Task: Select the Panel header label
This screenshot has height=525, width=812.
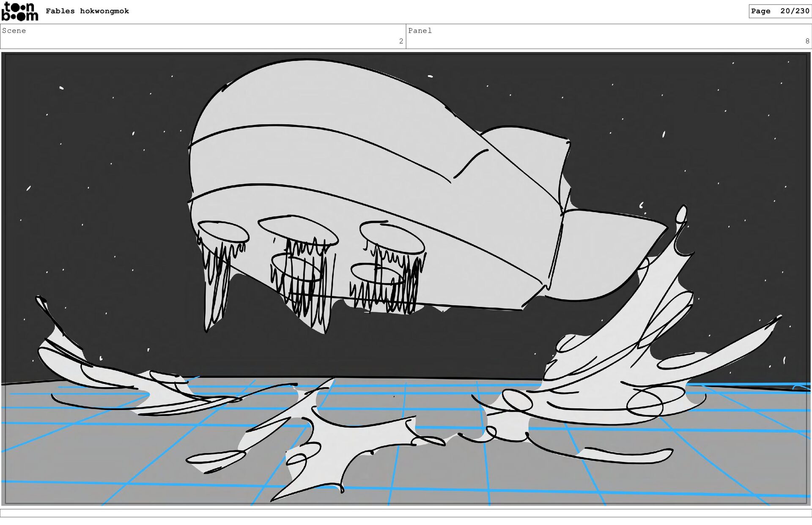Action: 420,30
